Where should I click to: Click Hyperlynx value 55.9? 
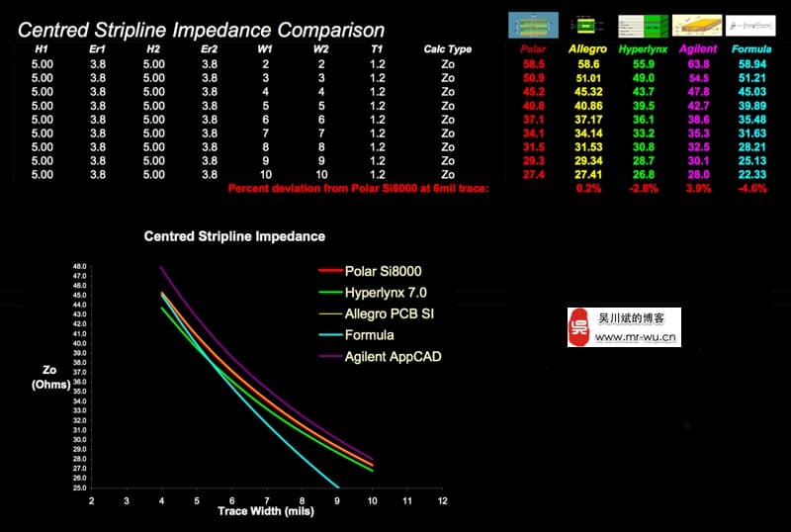coord(644,64)
